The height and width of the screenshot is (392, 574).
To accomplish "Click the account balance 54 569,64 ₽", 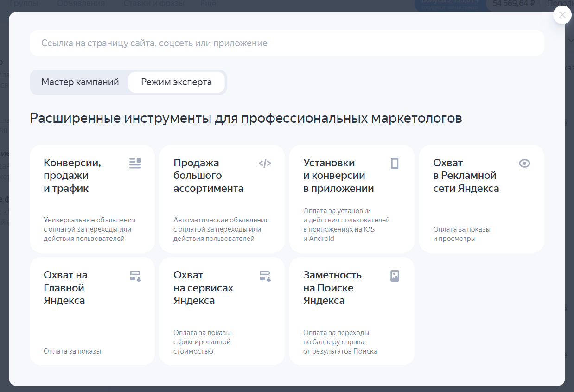I will pyautogui.click(x=513, y=4).
